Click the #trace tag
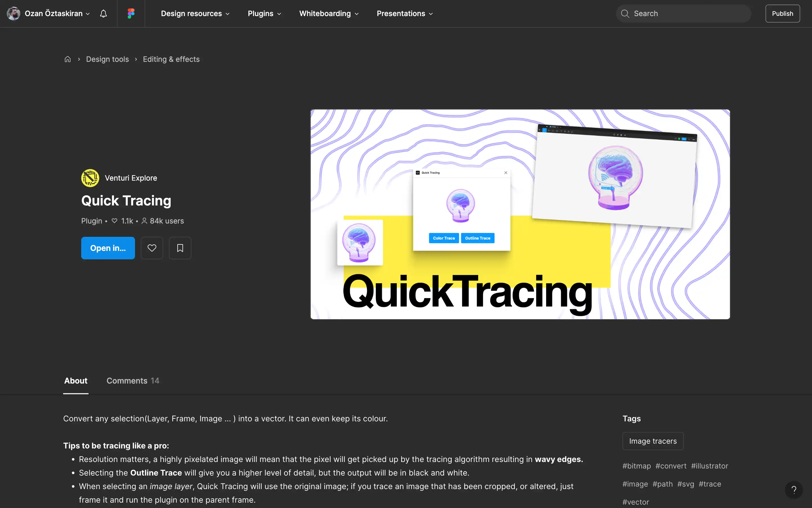Screen dimensions: 812x508 coord(710,484)
